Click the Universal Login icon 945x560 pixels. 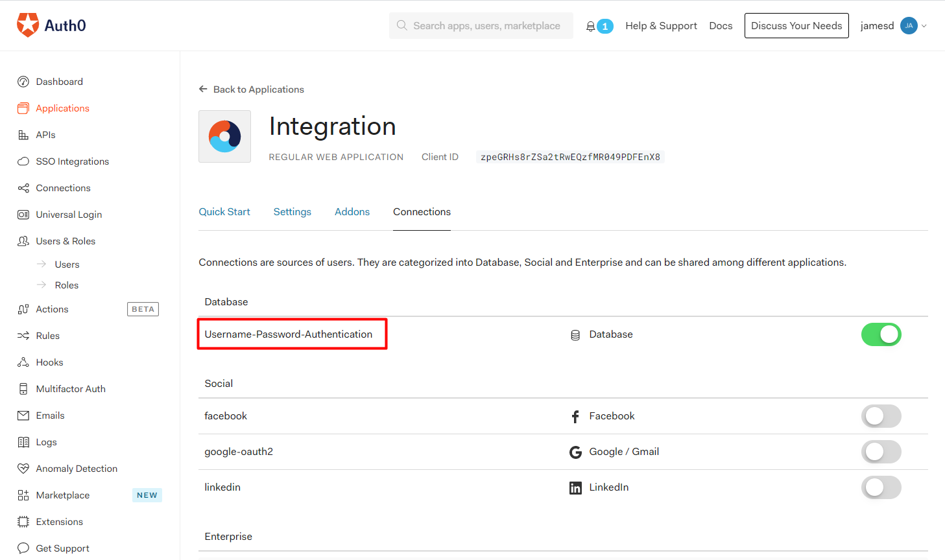(x=23, y=215)
